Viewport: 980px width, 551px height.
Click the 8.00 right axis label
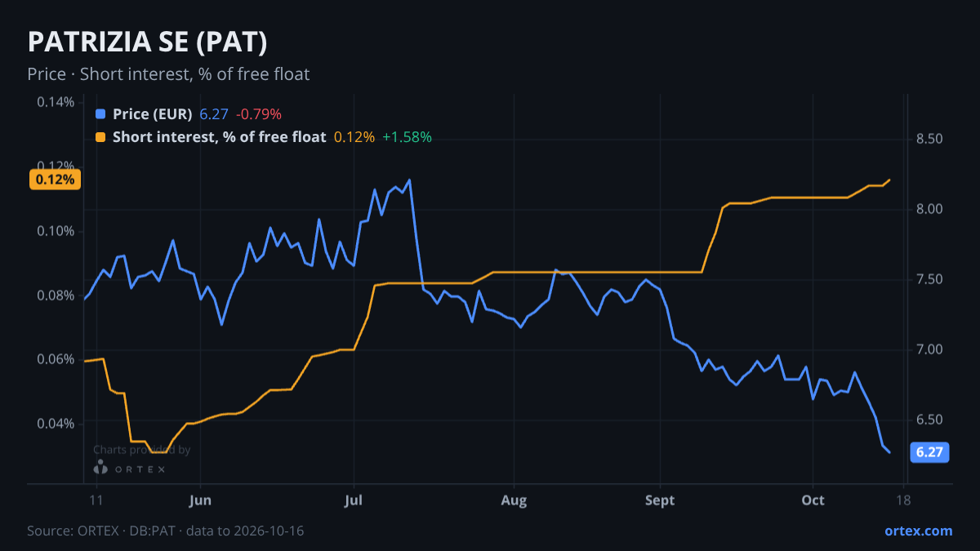(930, 209)
